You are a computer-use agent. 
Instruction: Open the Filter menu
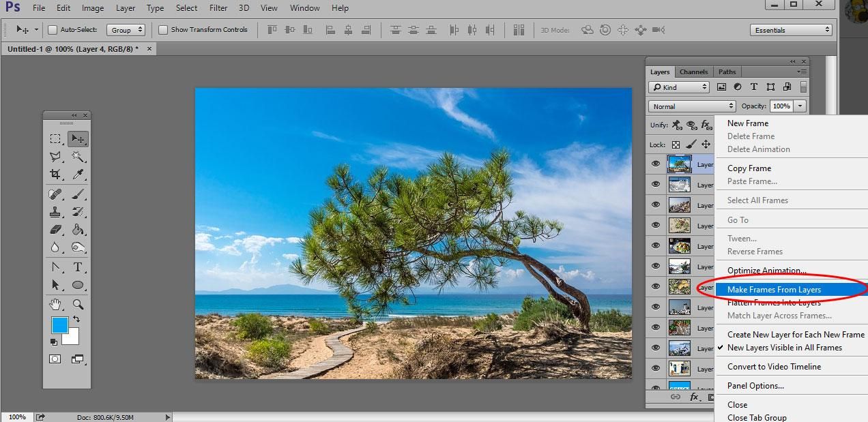pos(218,7)
